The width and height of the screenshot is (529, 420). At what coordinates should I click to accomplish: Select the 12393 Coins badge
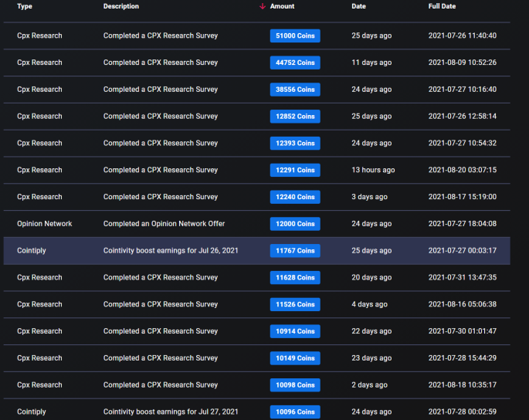(x=295, y=144)
